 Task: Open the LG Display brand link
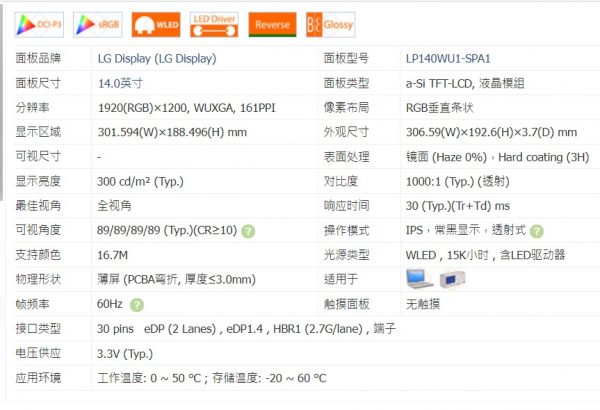[157, 59]
